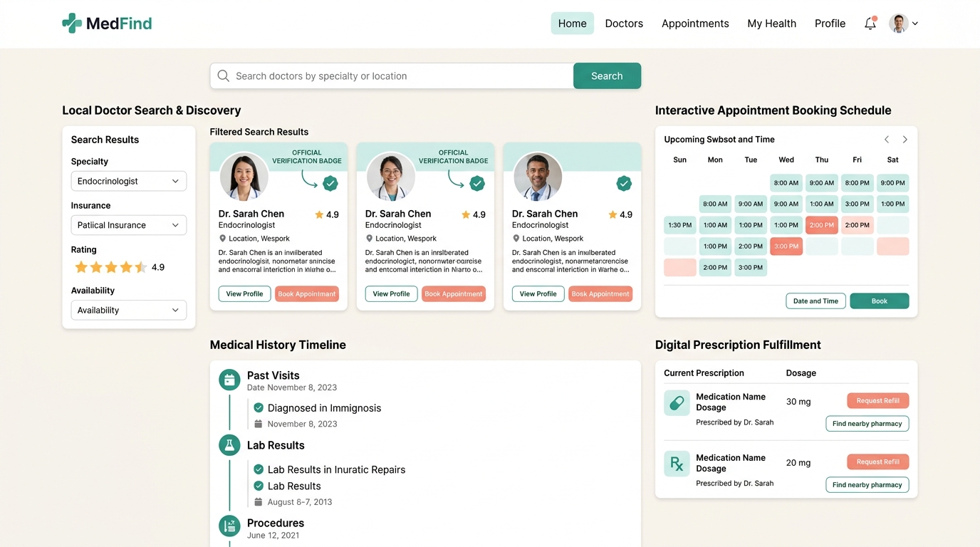Click the green Search button
Image resolution: width=980 pixels, height=547 pixels.
pos(607,76)
